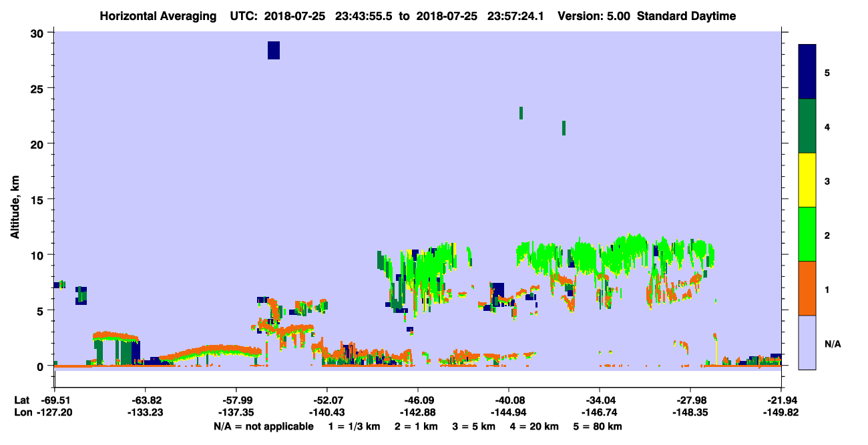Click the yellow level 3 color swatch
Image resolution: width=868 pixels, height=445 pixels.
point(807,180)
